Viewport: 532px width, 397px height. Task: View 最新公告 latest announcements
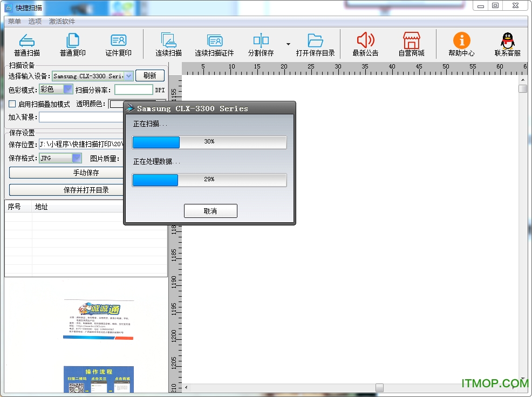365,45
